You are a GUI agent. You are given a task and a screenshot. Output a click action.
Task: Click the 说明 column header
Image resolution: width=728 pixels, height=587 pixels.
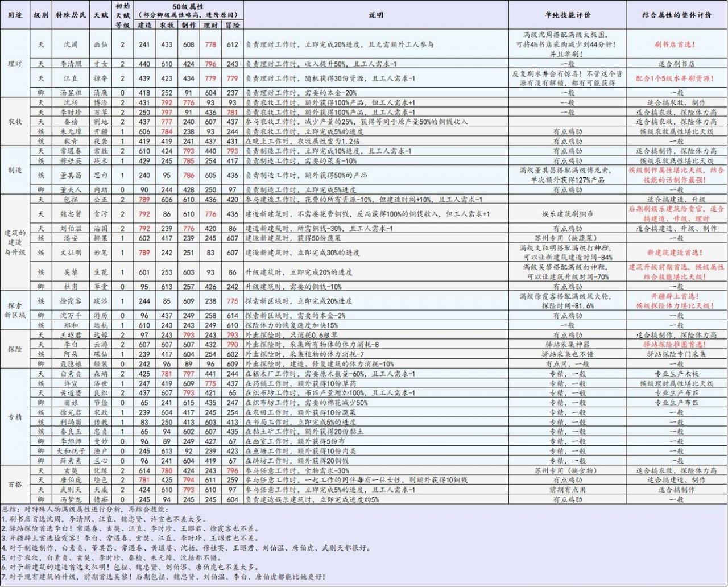[x=376, y=15]
